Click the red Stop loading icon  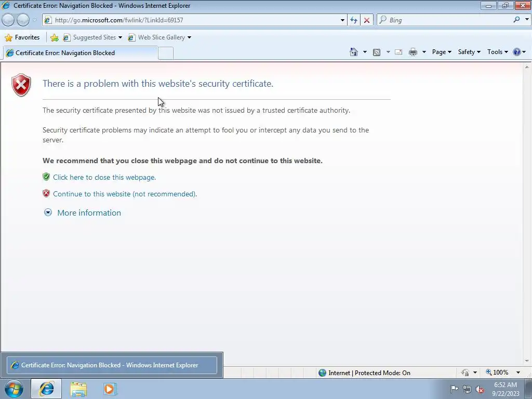point(367,20)
